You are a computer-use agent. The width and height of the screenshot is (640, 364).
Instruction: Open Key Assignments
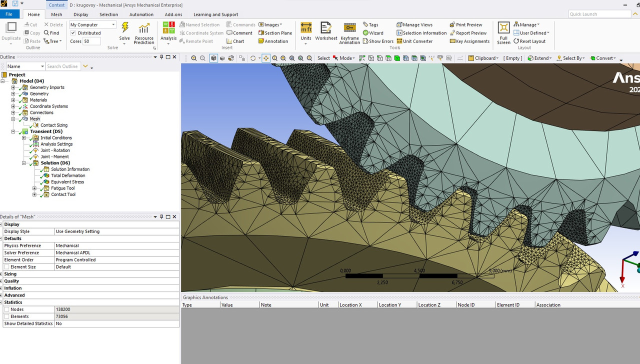coord(469,41)
